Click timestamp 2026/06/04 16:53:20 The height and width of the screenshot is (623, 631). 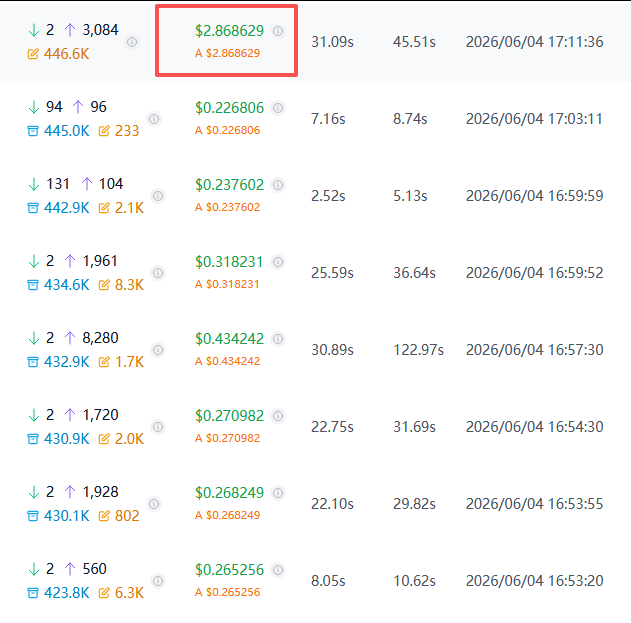click(x=534, y=581)
